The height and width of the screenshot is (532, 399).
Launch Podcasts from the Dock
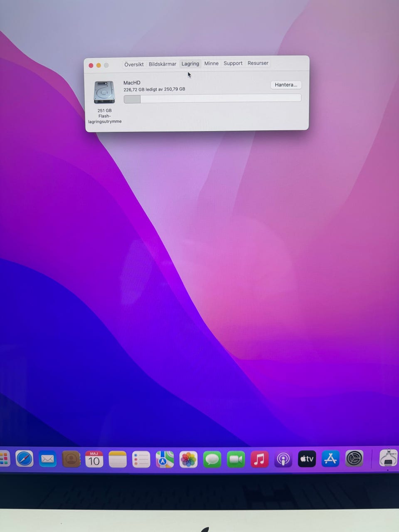click(283, 459)
